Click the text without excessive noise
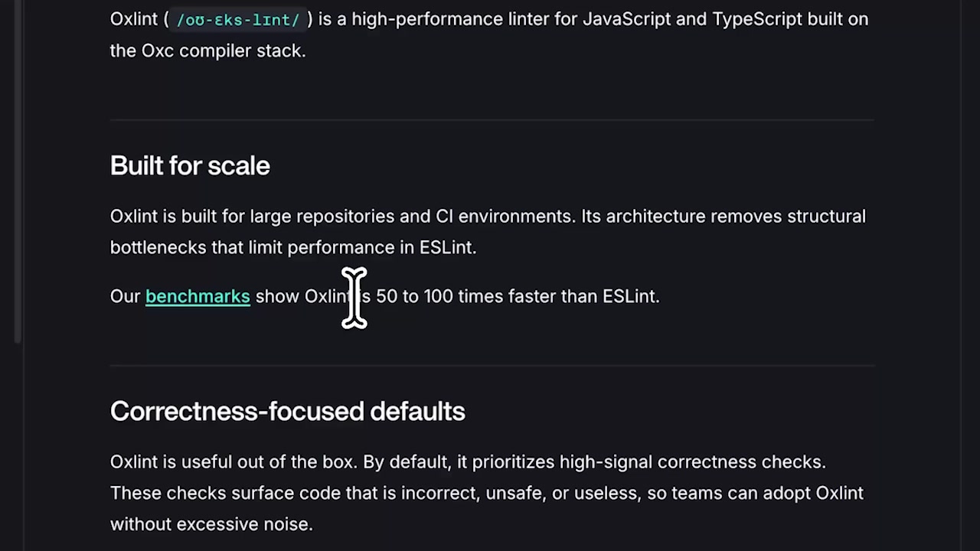 click(x=211, y=523)
